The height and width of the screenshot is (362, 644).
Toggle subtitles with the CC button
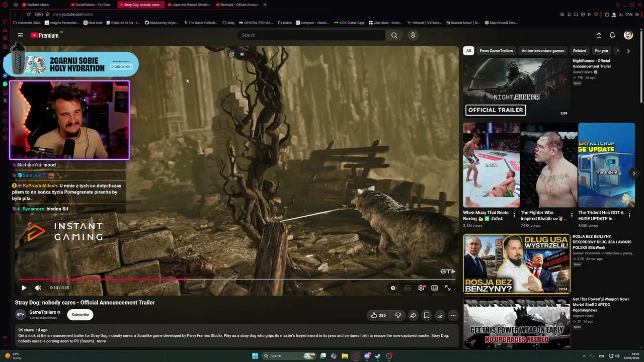click(x=408, y=288)
